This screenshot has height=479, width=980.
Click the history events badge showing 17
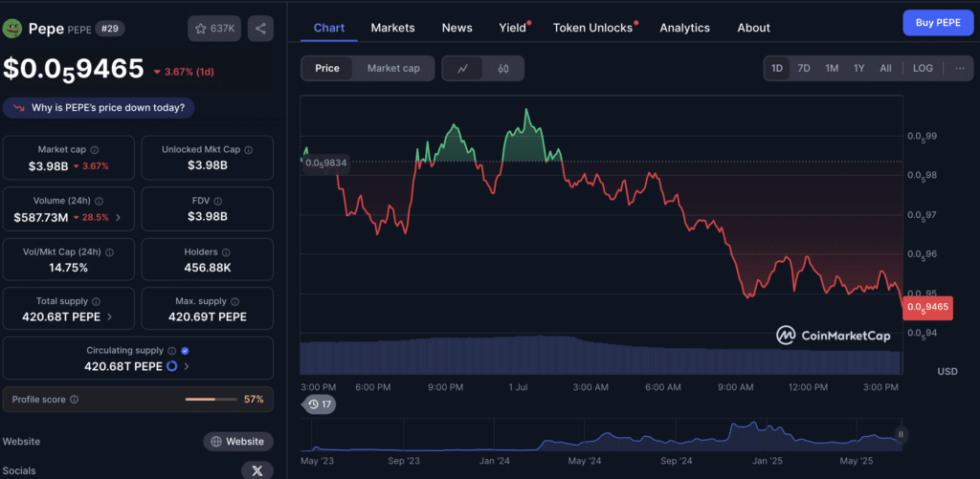tap(320, 404)
